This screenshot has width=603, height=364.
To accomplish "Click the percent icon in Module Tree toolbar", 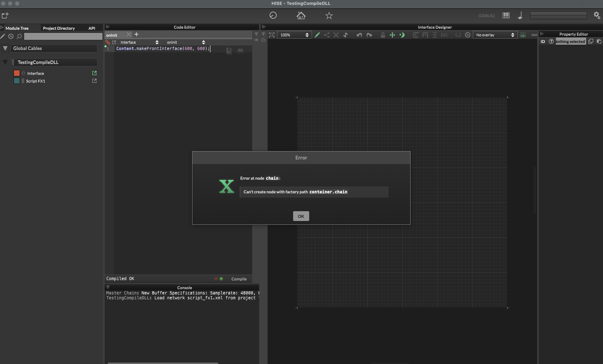I will [11, 36].
